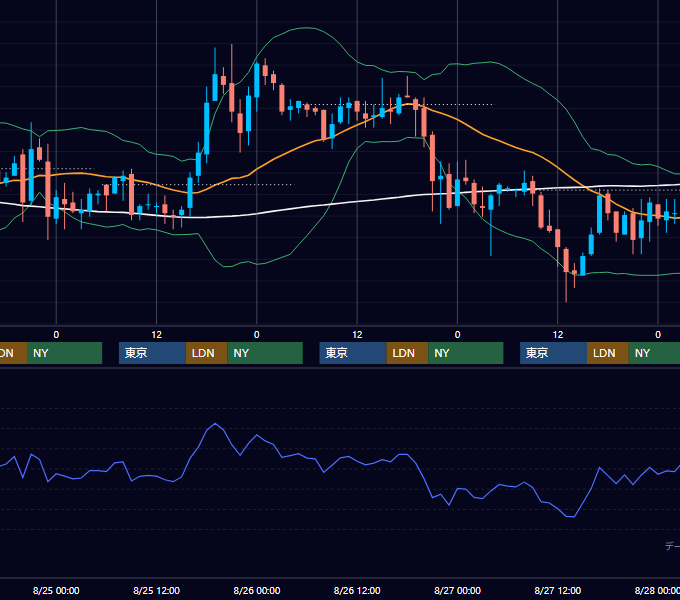Select the 東京 session block on 8/27

[x=553, y=353]
